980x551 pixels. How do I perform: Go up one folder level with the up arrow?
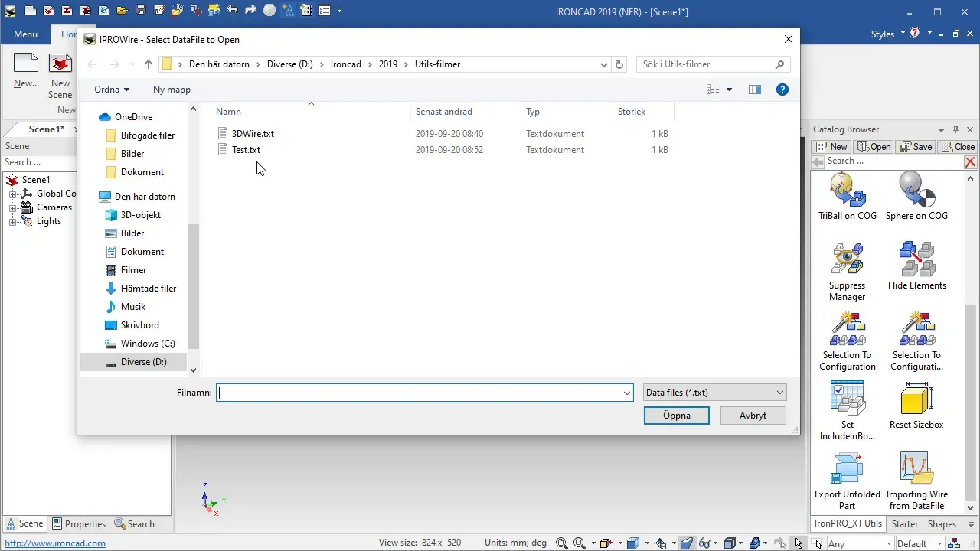pos(149,64)
